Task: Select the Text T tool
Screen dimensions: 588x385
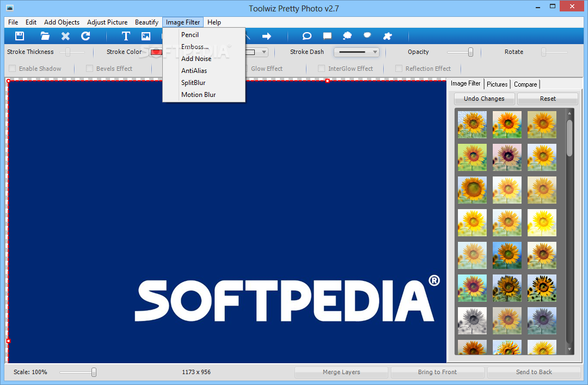Action: coord(126,36)
